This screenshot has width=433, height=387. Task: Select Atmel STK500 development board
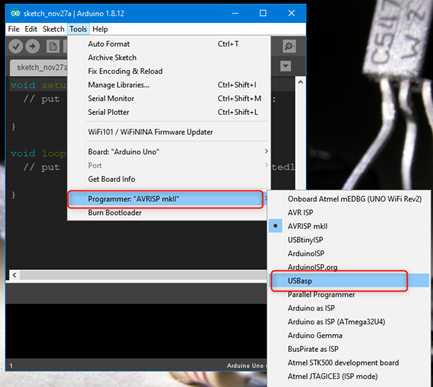coord(348,363)
